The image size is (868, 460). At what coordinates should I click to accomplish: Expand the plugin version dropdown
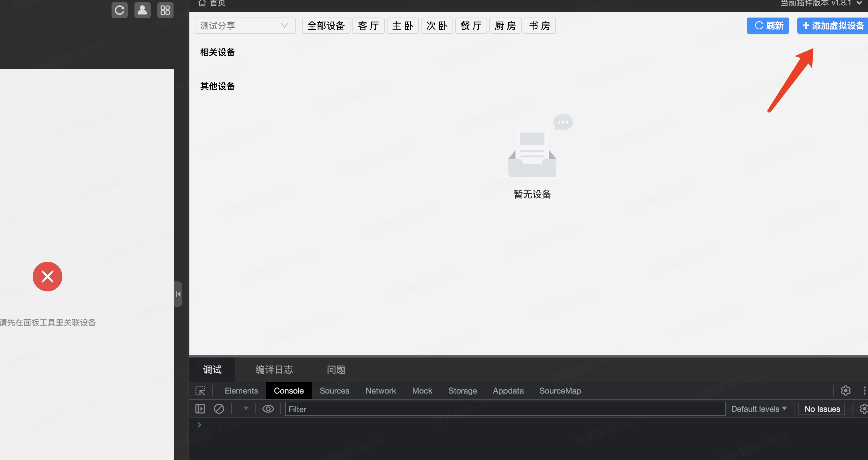(859, 3)
